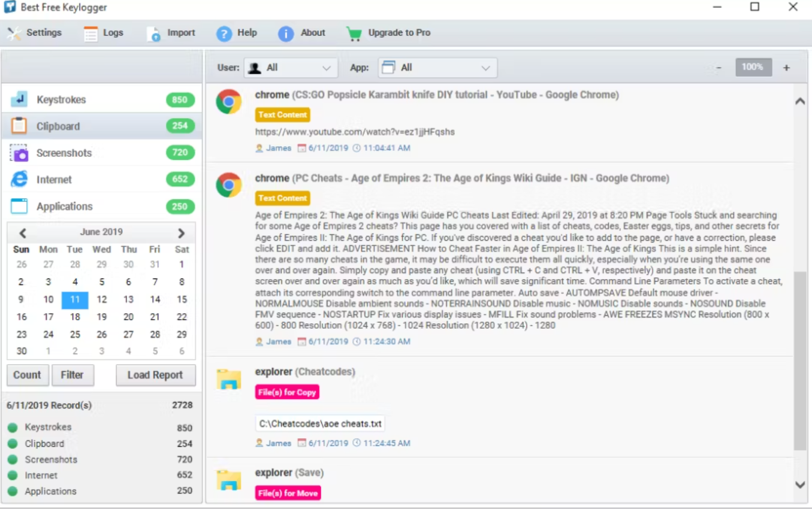Expand the App filter dropdown
Screen dimensions: 812x509
[437, 68]
